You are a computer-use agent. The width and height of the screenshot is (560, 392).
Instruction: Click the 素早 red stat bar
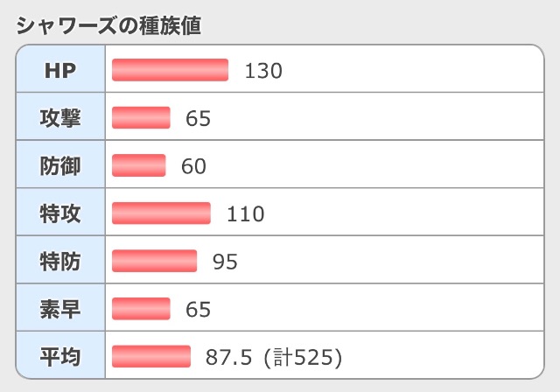[141, 309]
